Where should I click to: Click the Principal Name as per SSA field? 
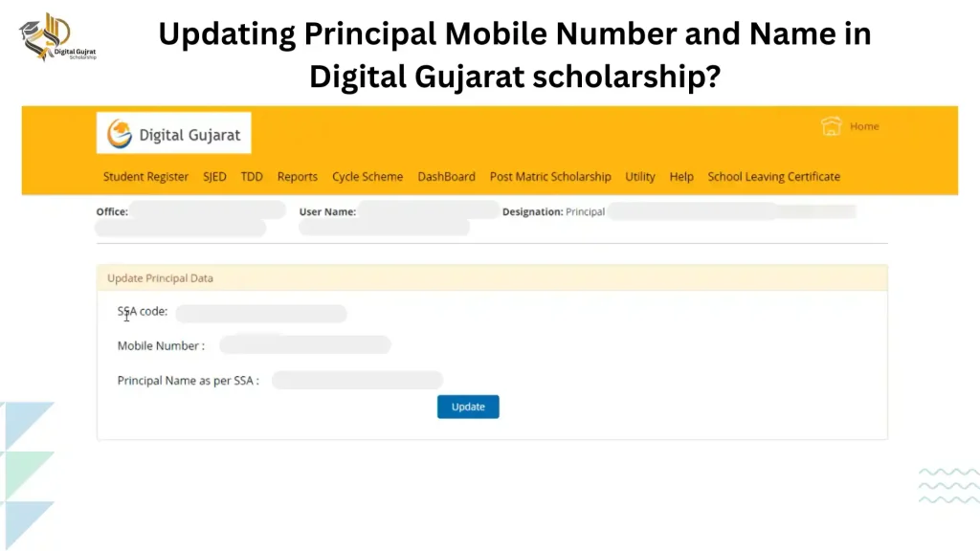(x=357, y=380)
